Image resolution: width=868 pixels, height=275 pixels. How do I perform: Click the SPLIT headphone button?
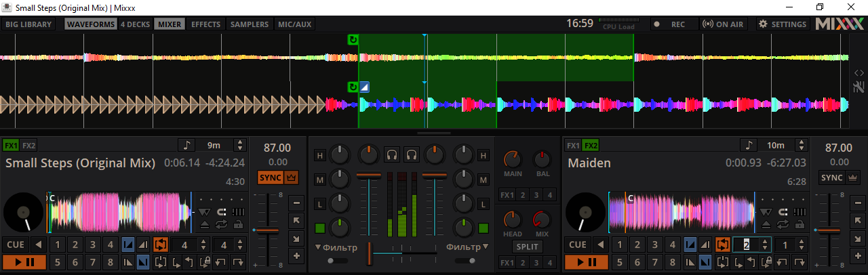point(528,247)
